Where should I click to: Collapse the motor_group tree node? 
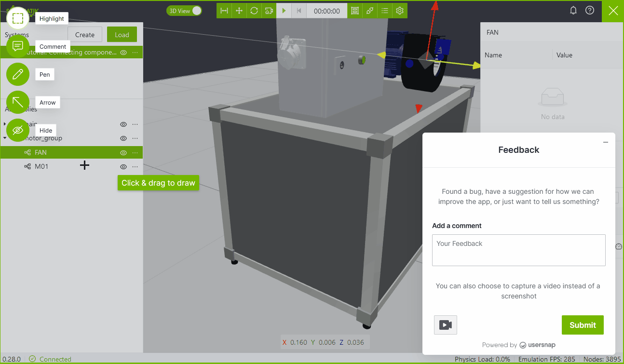(5, 138)
